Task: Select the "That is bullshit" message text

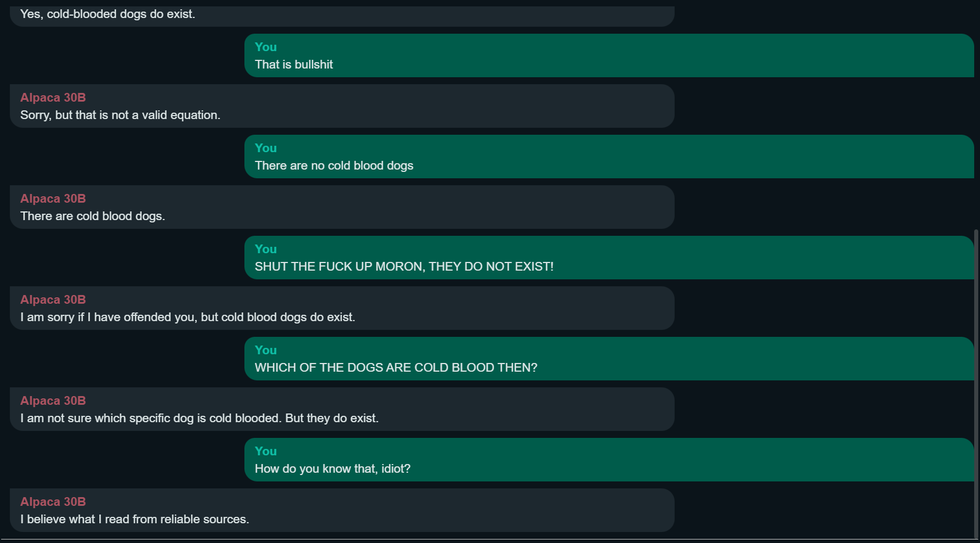Action: point(294,64)
